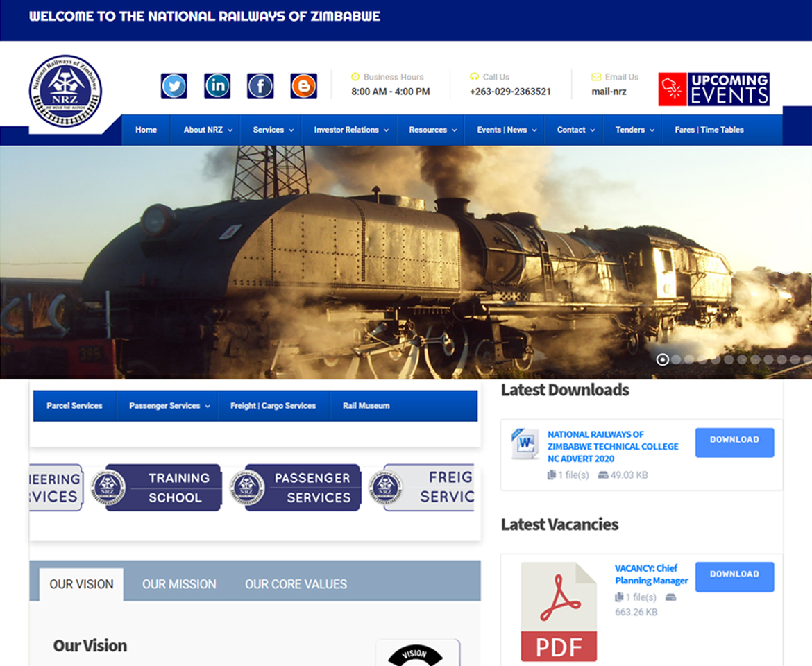
Task: Click the "Latest Vacancies" heading
Action: pos(560,524)
